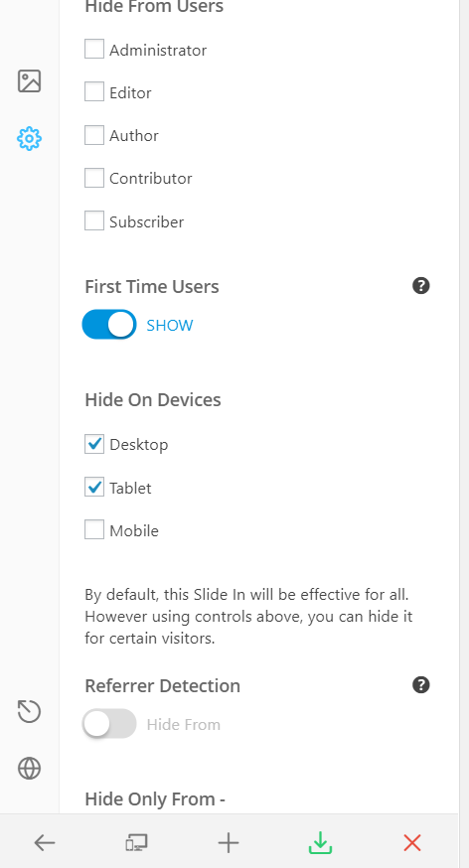Check the Contributor checkbox
The height and width of the screenshot is (868, 469).
tap(94, 178)
